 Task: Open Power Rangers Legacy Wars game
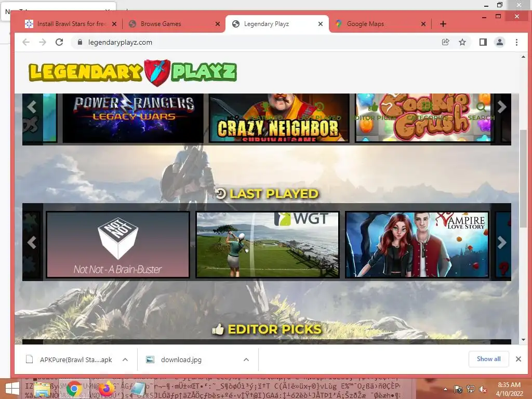133,118
